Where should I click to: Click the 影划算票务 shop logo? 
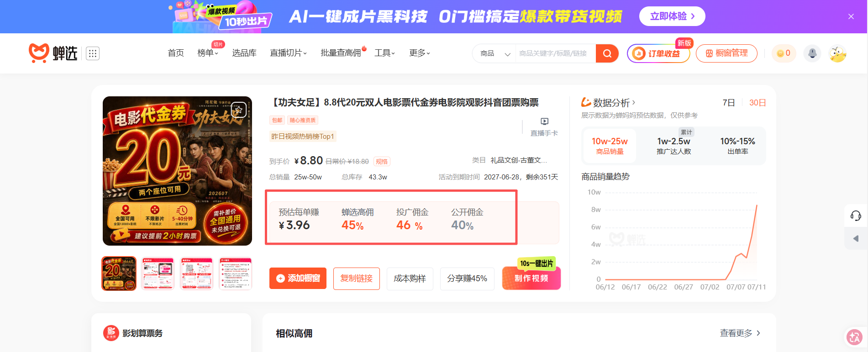[111, 333]
